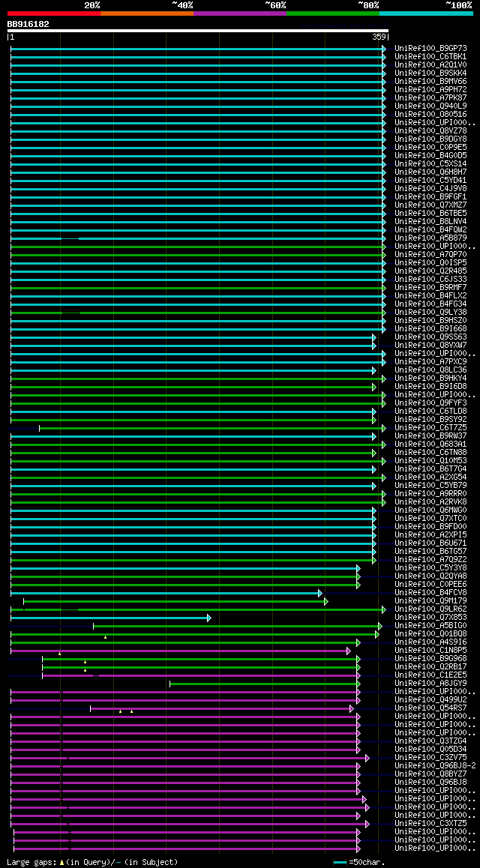
Task: Select the UniRef100_Q0ISP5 label
Action: click(430, 263)
